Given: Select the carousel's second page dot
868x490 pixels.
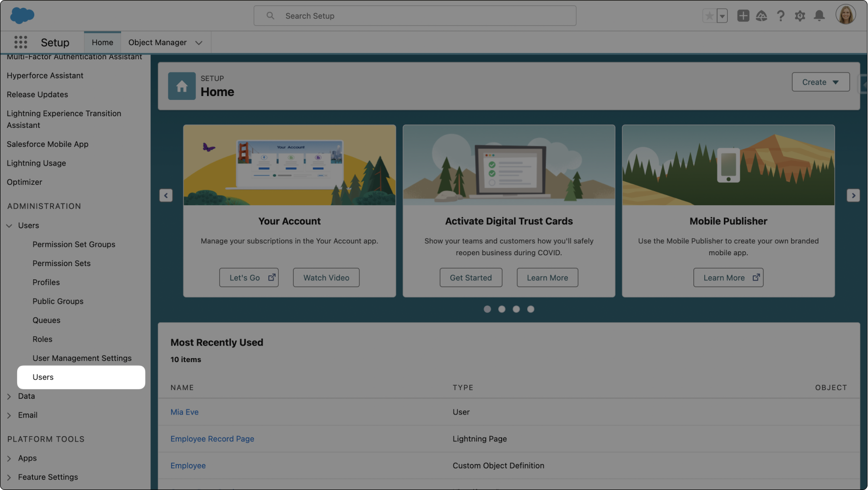Looking at the screenshot, I should pos(502,309).
